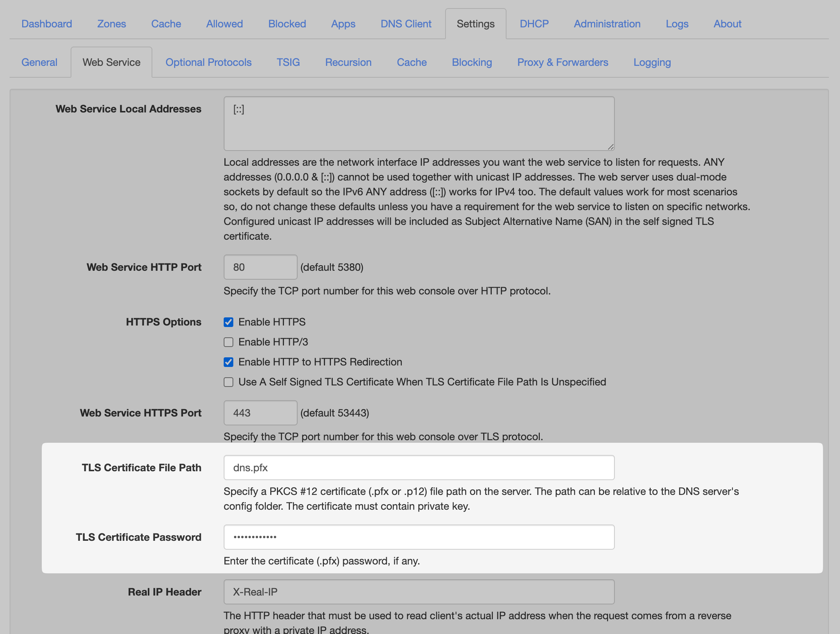The height and width of the screenshot is (634, 840).
Task: Go to the Administration tab
Action: (606, 24)
